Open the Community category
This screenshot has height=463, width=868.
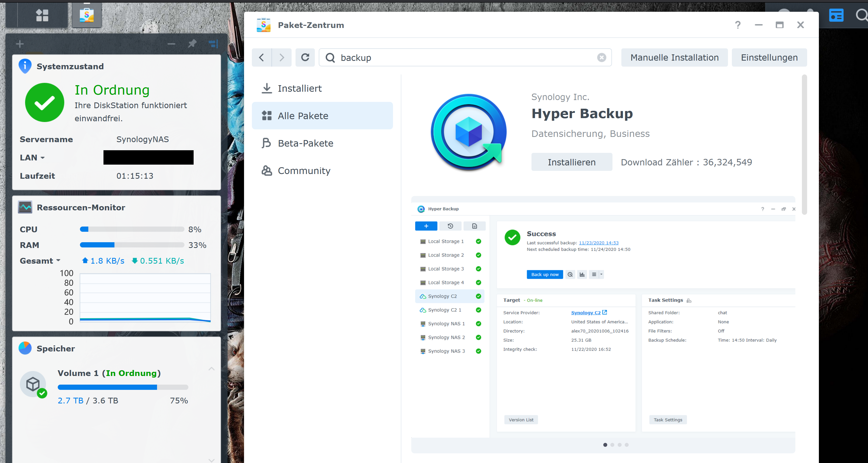(x=322, y=171)
